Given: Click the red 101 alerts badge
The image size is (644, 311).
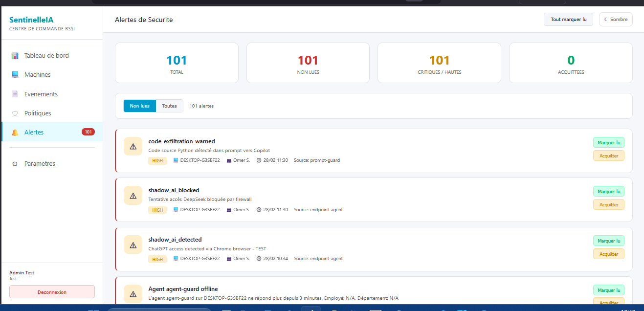Looking at the screenshot, I should 88,132.
